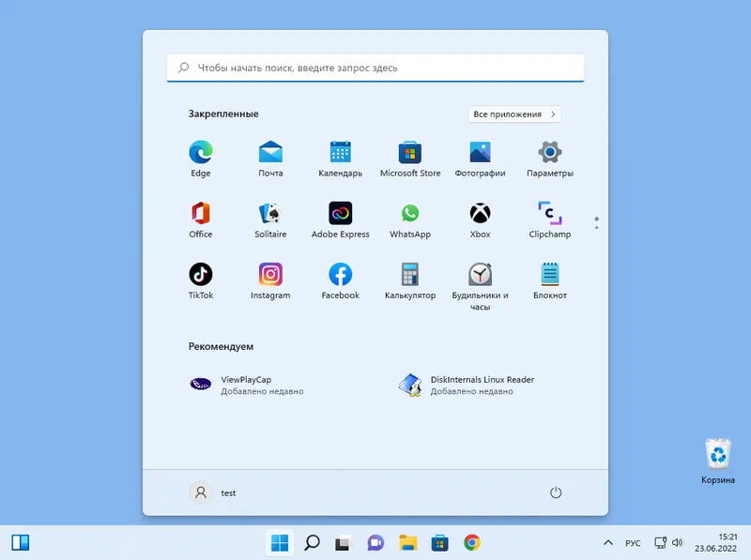Open recommended ViewPlayCap item
Screen dimensions: 751x560
tap(247, 385)
